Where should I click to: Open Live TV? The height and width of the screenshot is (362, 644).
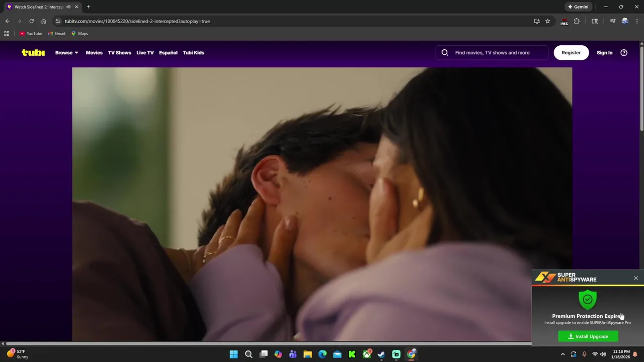click(x=145, y=53)
